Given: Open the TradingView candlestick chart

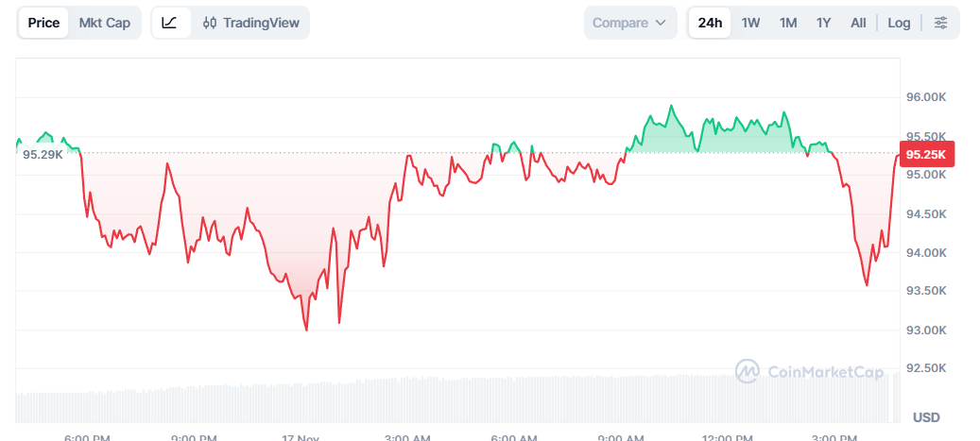Looking at the screenshot, I should [x=250, y=23].
